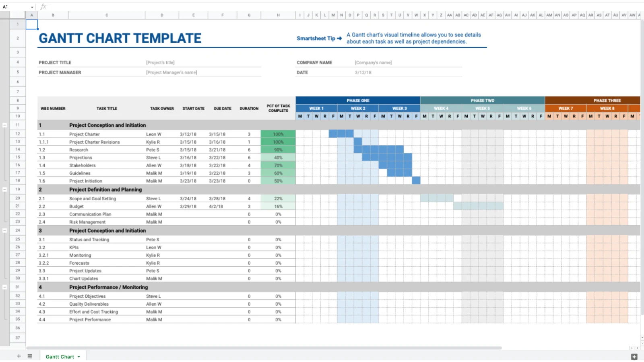Select the Project Charter task cell

107,134
